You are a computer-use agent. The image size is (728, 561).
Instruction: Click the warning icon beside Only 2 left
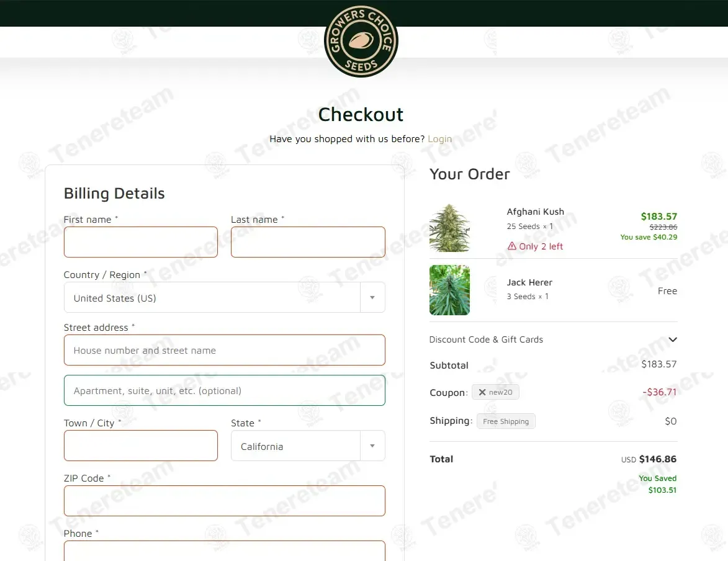(511, 246)
